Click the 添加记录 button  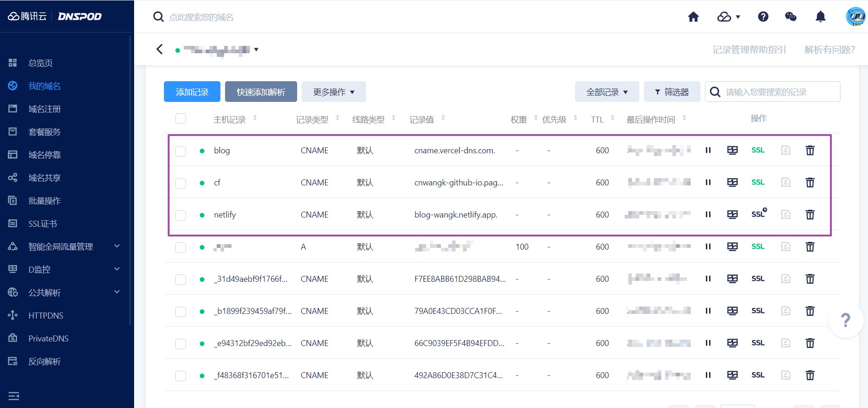tap(192, 92)
